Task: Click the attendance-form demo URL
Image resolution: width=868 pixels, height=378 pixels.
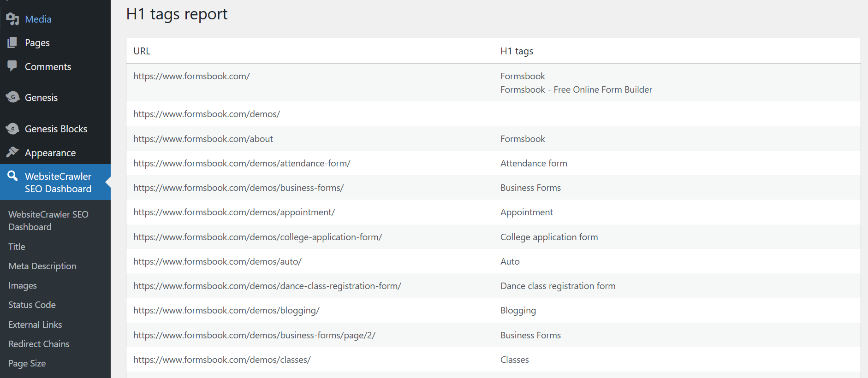Action: [242, 163]
